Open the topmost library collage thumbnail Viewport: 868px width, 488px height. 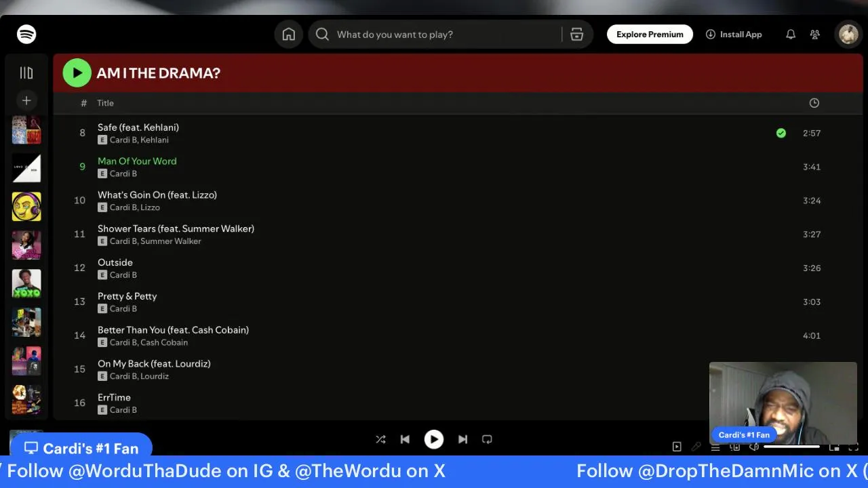click(x=26, y=130)
